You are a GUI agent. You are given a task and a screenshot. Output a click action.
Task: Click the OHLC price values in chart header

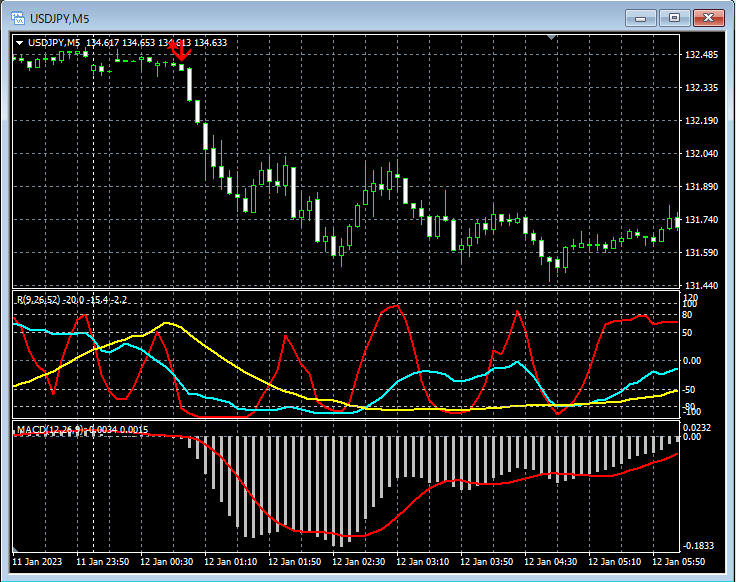(157, 42)
